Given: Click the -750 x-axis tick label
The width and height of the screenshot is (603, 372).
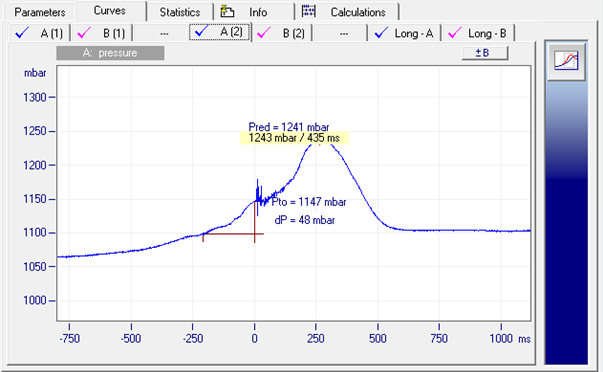Looking at the screenshot, I should click(x=70, y=339).
